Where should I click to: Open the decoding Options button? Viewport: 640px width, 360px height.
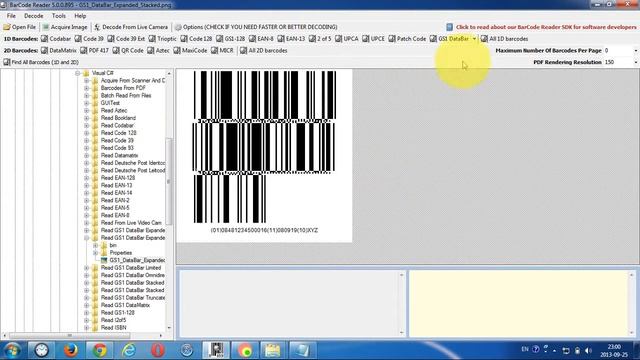click(256, 27)
